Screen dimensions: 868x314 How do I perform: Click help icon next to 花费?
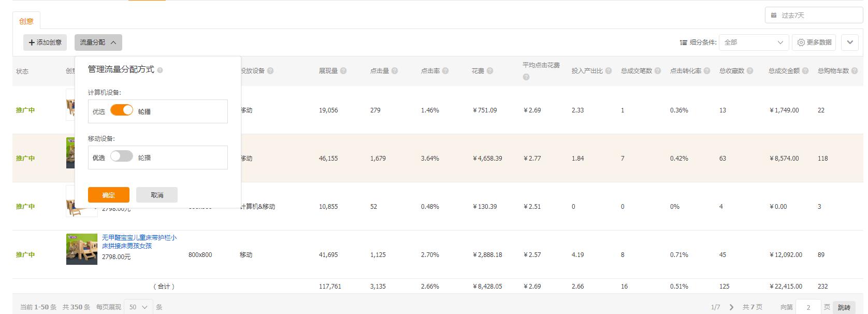coord(490,71)
